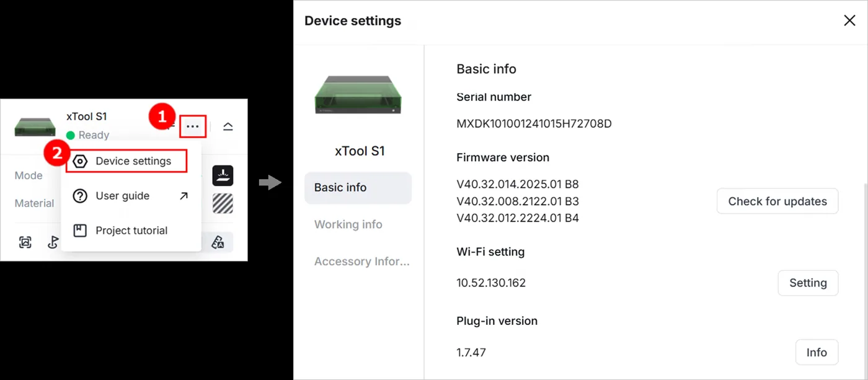
Task: Open the Project tutorial menu entry
Action: (x=131, y=231)
